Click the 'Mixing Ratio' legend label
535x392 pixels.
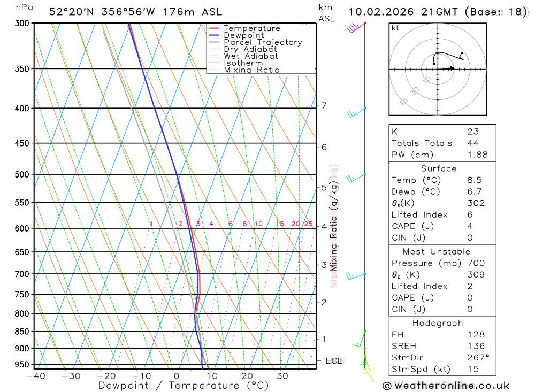point(251,70)
